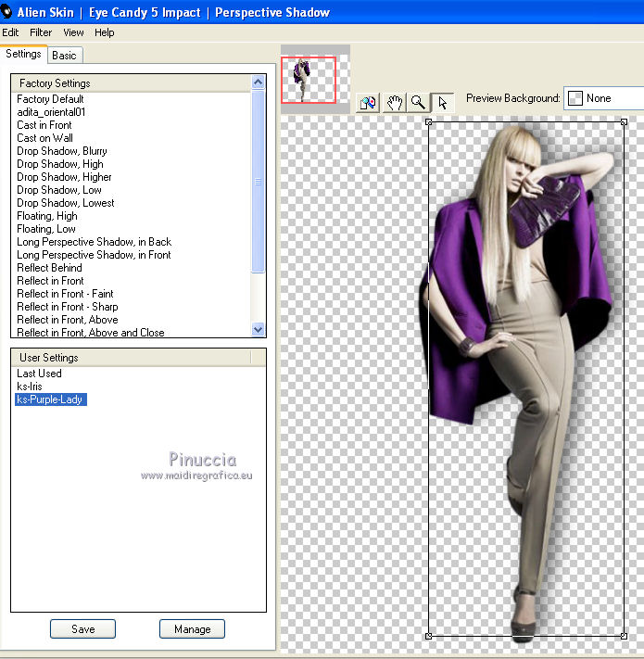The image size is (644, 659).
Task: Click the Factory Settings list header
Action: [131, 83]
